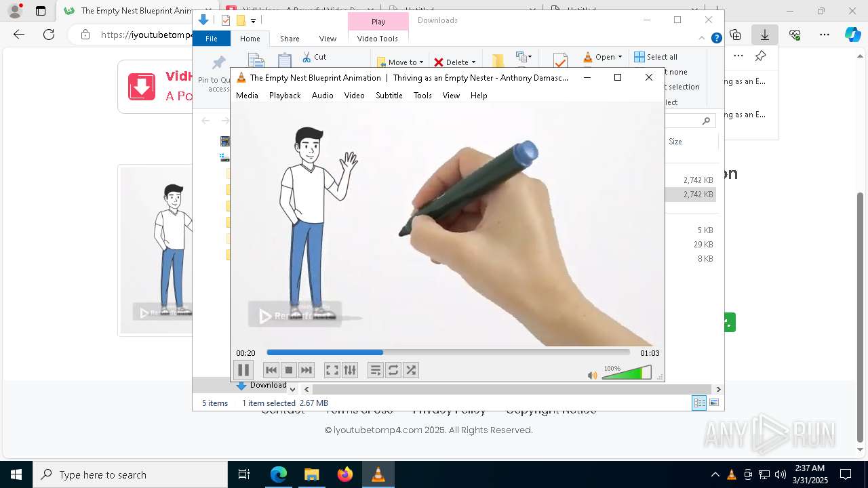Show hidden system tray icons
This screenshot has height=488, width=868.
click(715, 474)
